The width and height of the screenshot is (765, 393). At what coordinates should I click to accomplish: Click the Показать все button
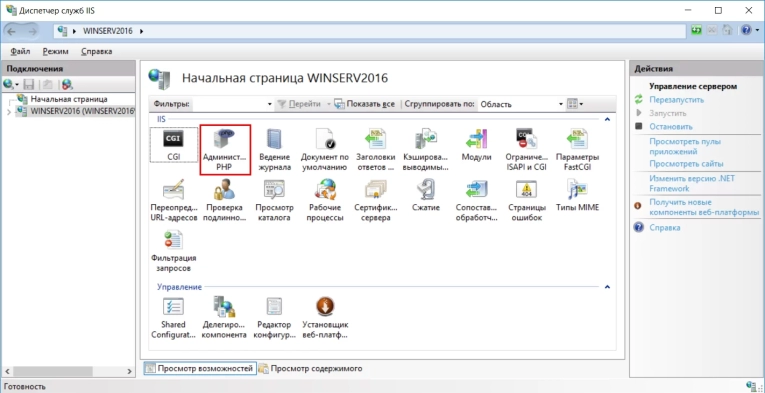(364, 104)
